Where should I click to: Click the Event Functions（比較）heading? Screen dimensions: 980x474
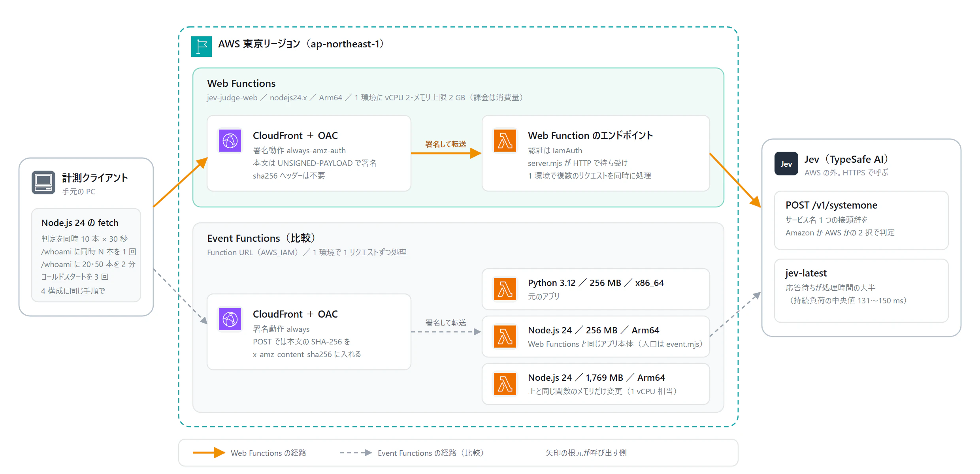(x=261, y=238)
